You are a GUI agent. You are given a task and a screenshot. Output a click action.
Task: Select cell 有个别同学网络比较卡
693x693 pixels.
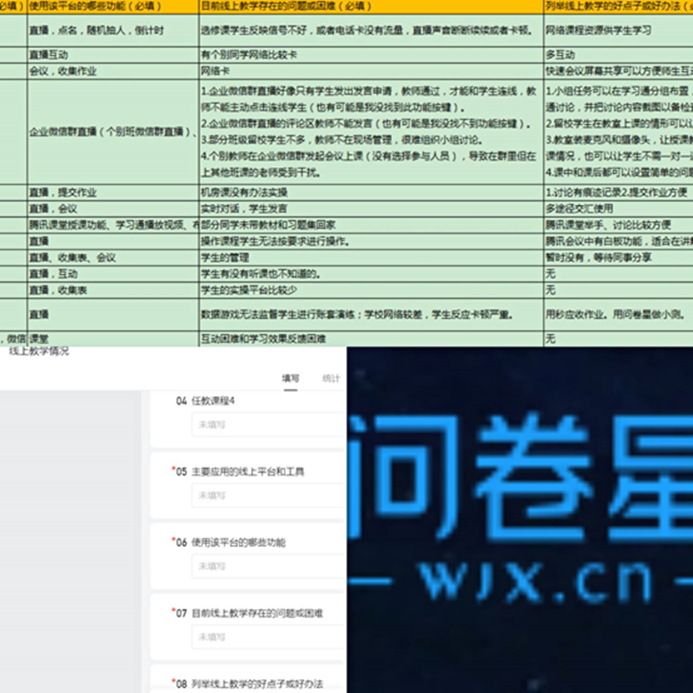click(x=371, y=55)
